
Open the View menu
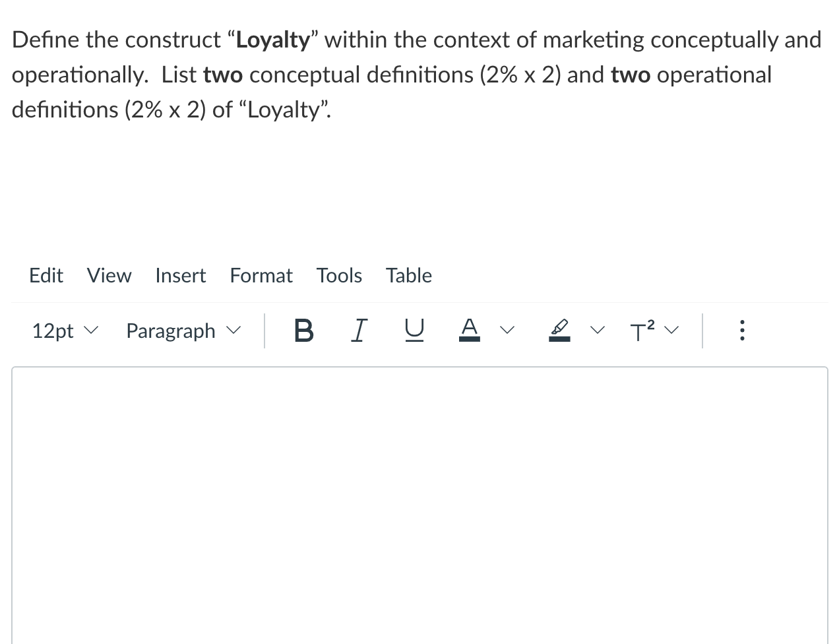click(x=109, y=275)
